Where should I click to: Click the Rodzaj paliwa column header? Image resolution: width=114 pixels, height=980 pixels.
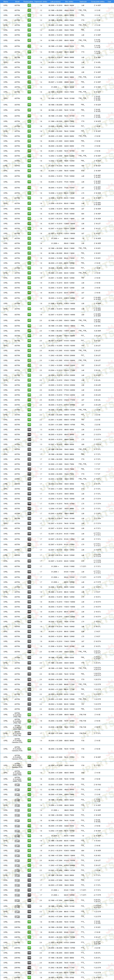pyautogui.click(x=29, y=1)
